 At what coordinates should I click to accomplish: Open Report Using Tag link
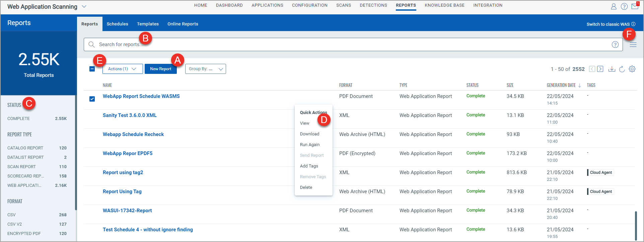122,192
